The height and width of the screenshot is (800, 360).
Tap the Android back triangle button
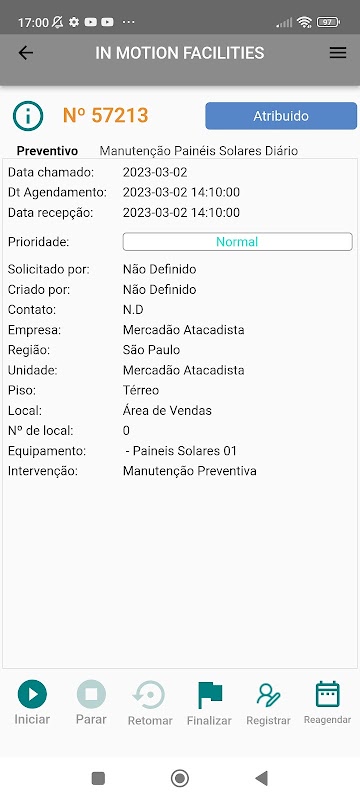[261, 778]
